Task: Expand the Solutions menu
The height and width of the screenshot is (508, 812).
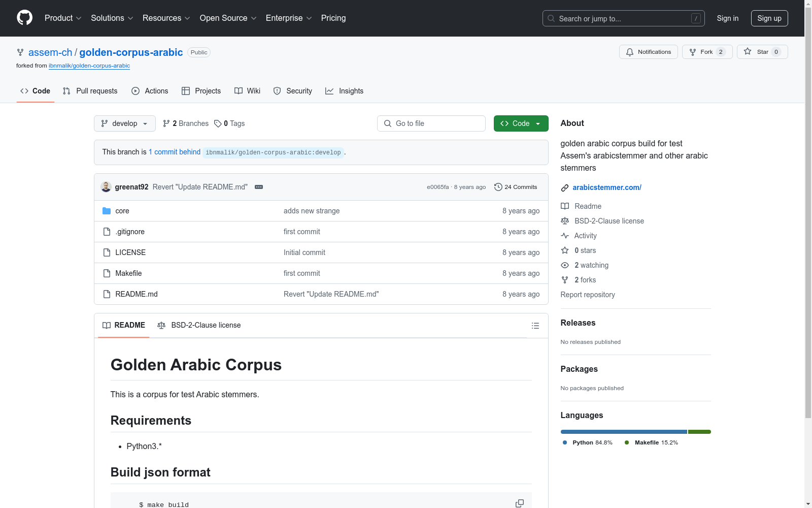Action: 112,18
